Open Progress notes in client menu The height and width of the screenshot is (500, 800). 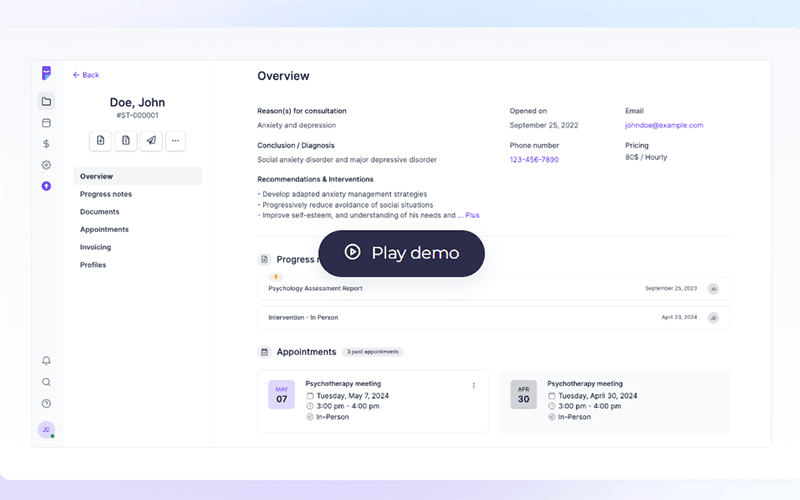(x=106, y=194)
